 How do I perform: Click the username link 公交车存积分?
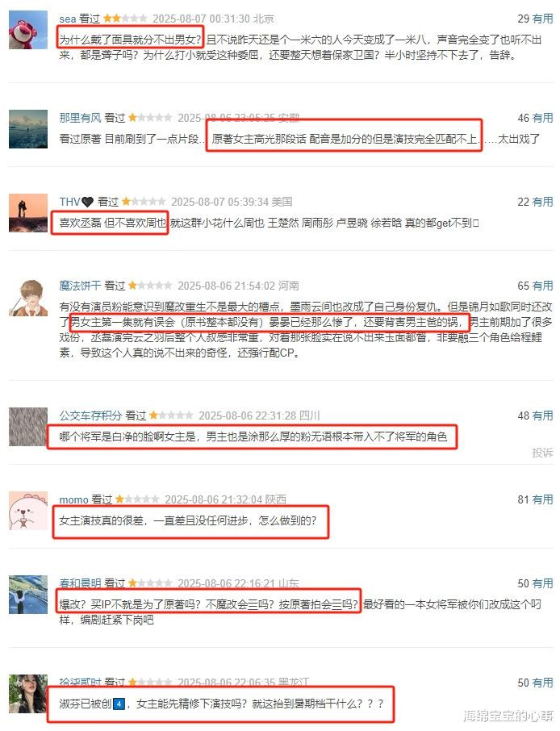pyautogui.click(x=90, y=416)
